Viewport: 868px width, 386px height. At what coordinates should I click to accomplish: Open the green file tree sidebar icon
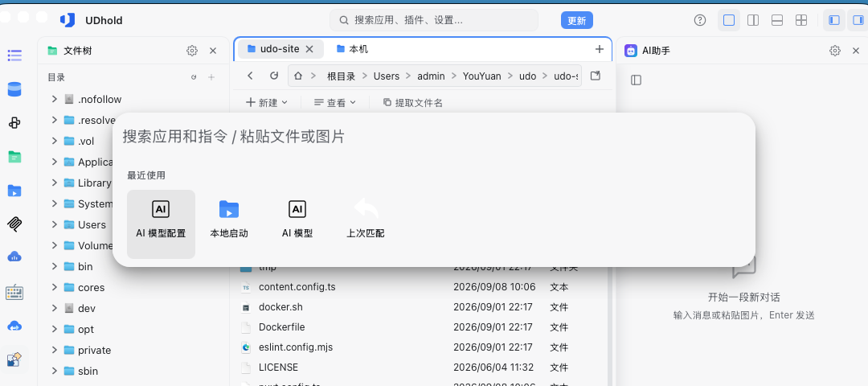pyautogui.click(x=14, y=157)
